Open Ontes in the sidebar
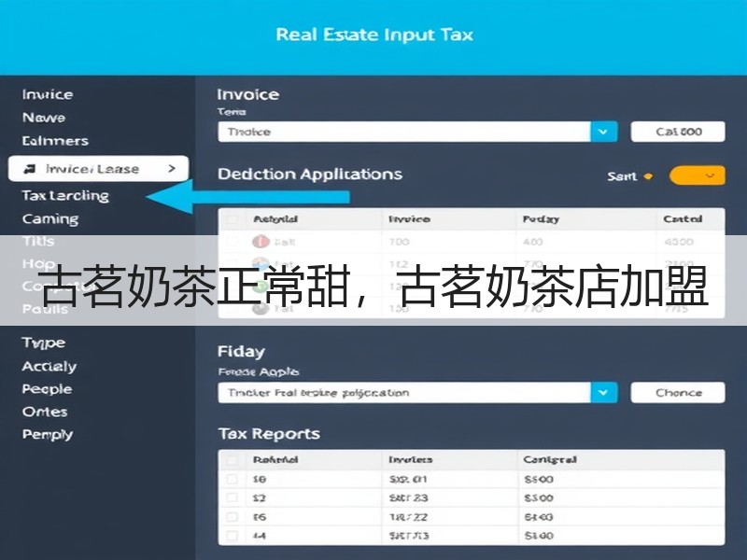This screenshot has height=560, width=747. click(44, 412)
